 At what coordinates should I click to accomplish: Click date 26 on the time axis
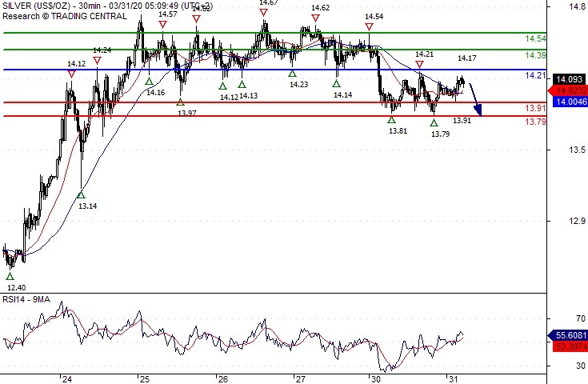point(223,379)
